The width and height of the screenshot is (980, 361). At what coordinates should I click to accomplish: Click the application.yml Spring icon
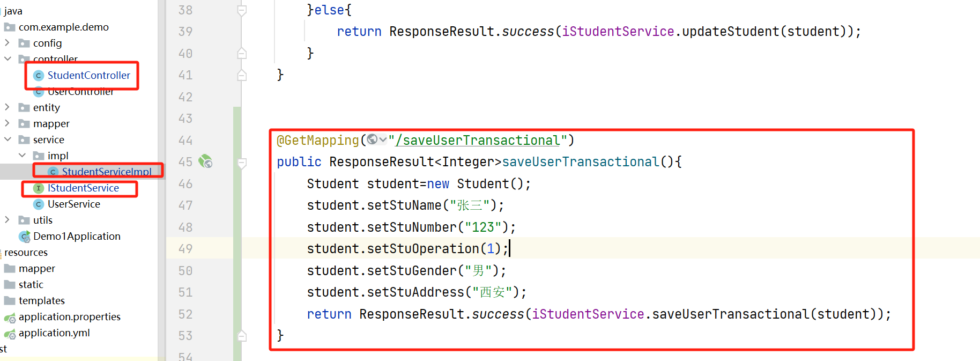coord(10,334)
